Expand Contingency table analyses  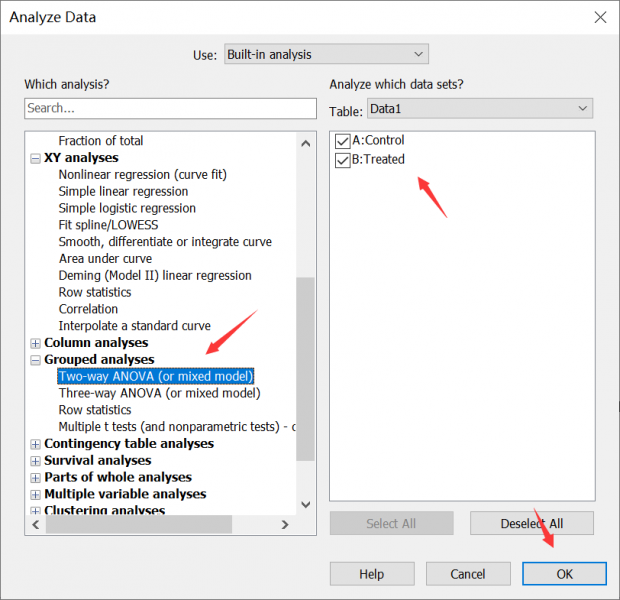point(36,445)
